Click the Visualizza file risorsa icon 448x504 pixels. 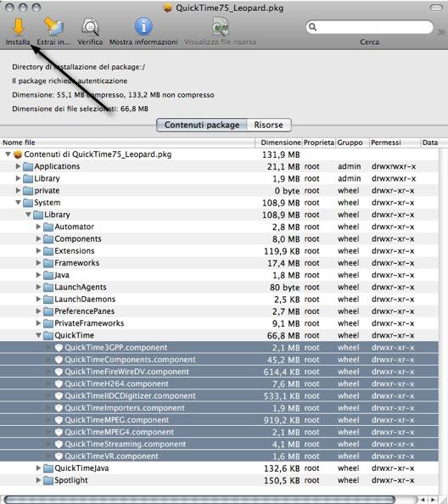click(x=220, y=26)
